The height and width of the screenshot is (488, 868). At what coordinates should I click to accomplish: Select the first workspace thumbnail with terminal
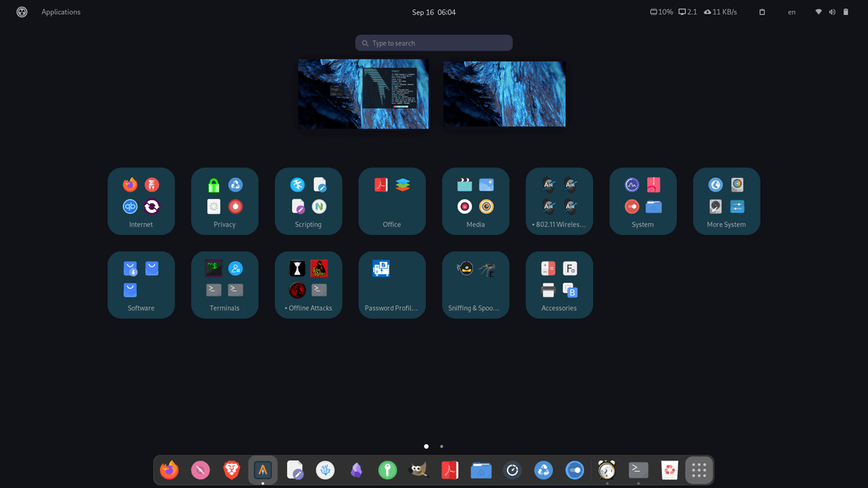pos(363,94)
